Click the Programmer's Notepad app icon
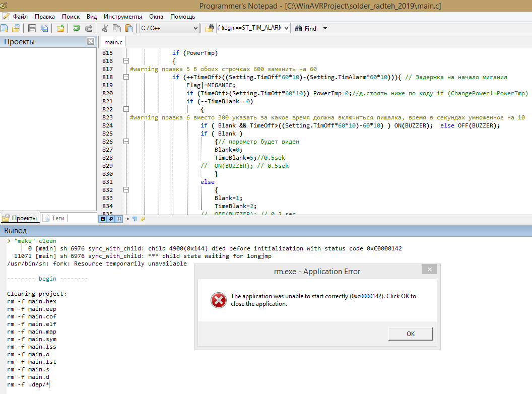This screenshot has width=532, height=394. tap(4, 5)
